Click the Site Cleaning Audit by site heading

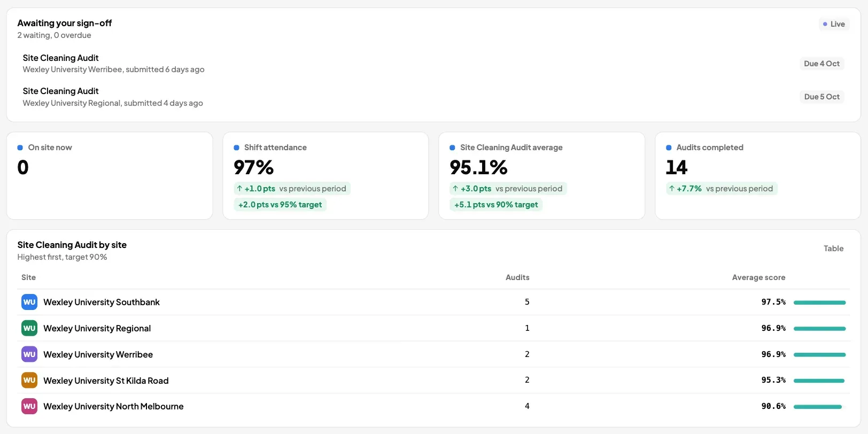72,245
